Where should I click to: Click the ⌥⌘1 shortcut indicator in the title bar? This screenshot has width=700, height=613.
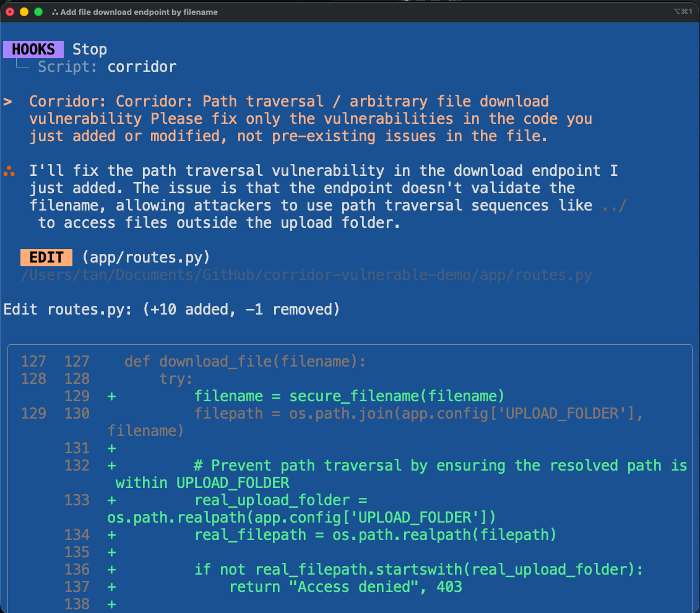coord(683,12)
